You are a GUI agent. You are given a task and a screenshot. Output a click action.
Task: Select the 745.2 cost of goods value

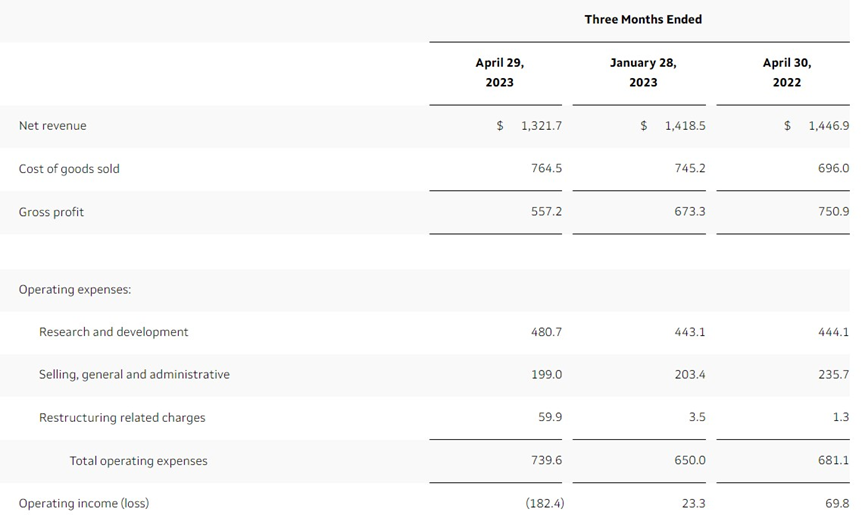coord(690,168)
